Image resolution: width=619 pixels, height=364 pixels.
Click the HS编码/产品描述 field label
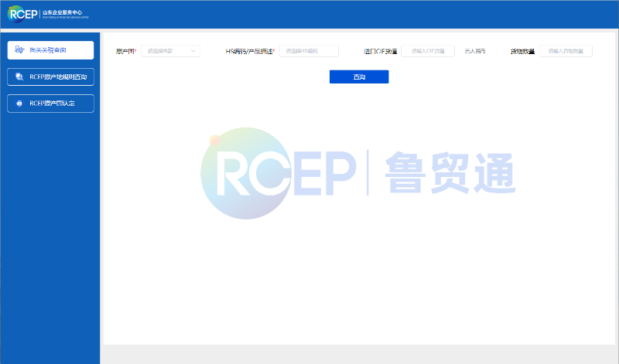click(x=250, y=51)
